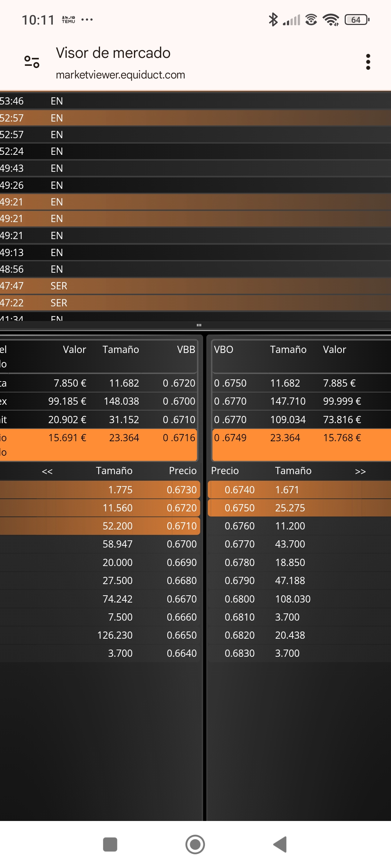
Task: Click the VBO price 0.6750 in summary
Action: point(230,383)
